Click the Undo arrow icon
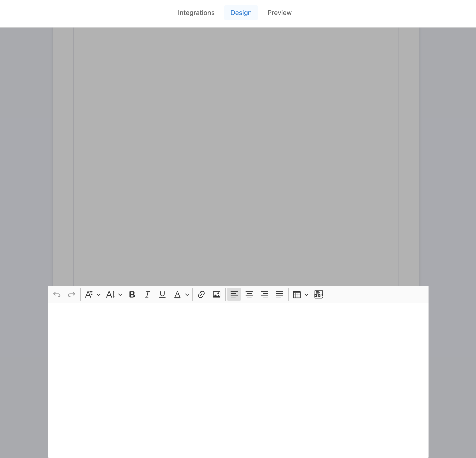 click(x=57, y=294)
